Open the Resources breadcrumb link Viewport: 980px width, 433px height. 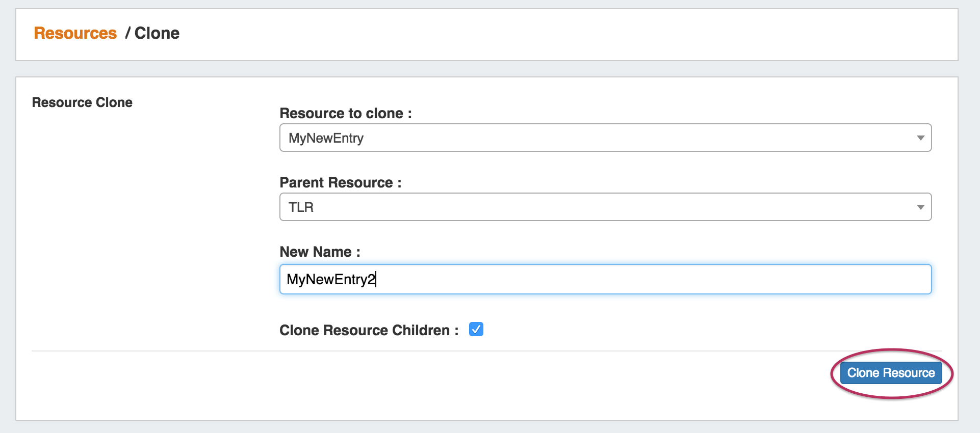click(75, 33)
